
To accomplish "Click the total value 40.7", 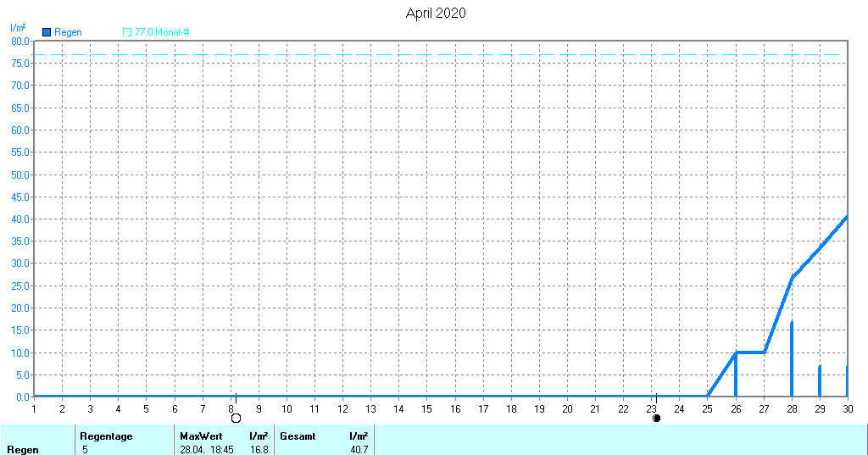I will [358, 449].
